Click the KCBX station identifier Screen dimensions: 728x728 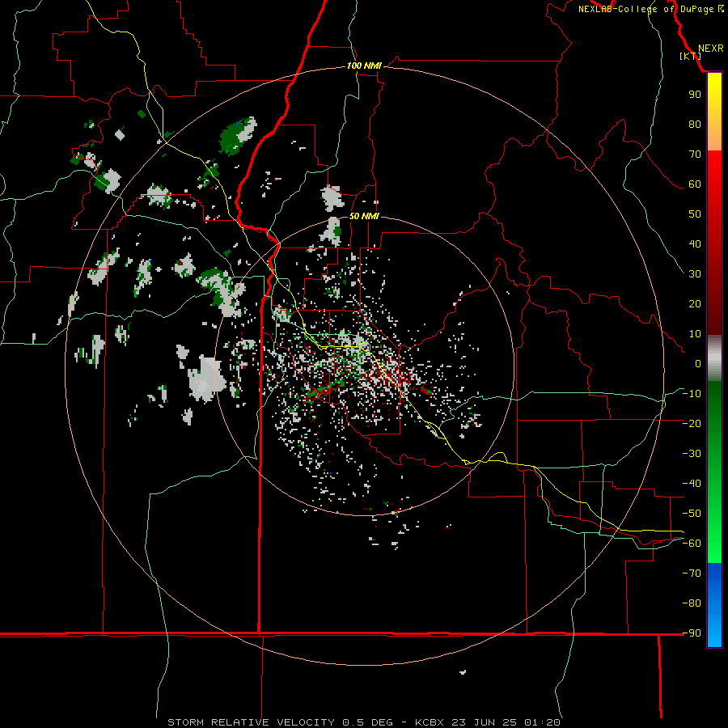coord(430,722)
